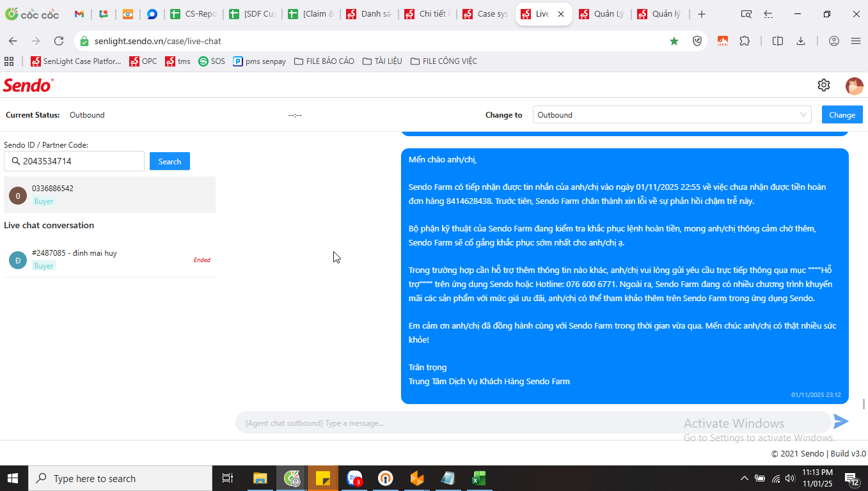Open the tms bookmark
This screenshot has height=491, width=868.
(178, 61)
